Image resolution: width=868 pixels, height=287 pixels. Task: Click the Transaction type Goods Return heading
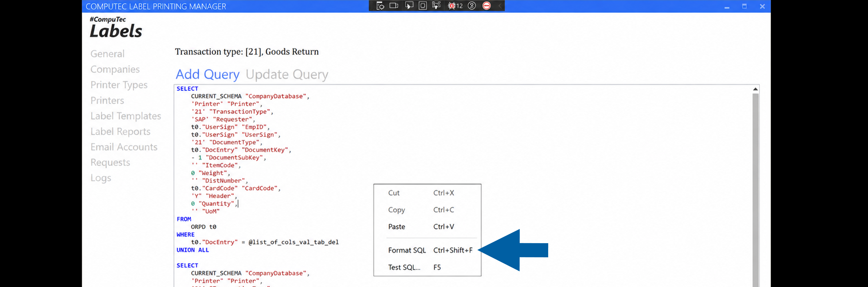click(x=247, y=52)
